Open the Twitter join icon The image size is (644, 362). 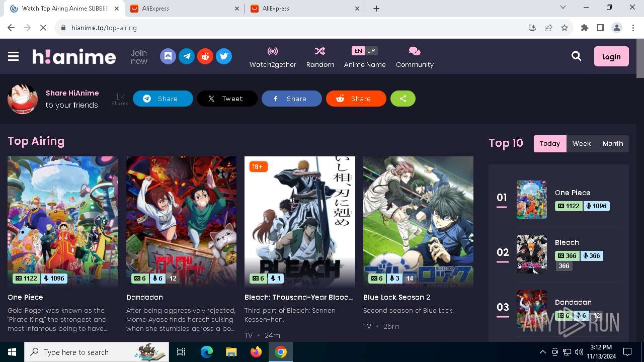224,56
